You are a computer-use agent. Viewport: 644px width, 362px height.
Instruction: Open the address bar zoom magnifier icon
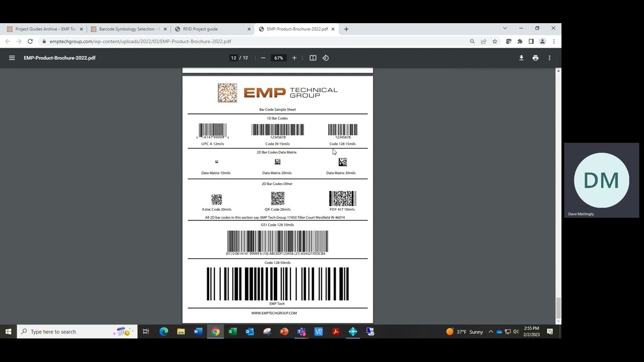click(x=472, y=41)
